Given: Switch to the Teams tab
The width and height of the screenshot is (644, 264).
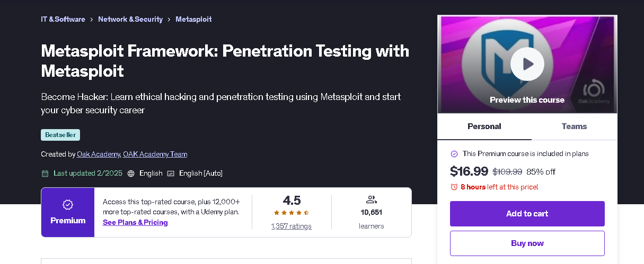Looking at the screenshot, I should pos(574,126).
